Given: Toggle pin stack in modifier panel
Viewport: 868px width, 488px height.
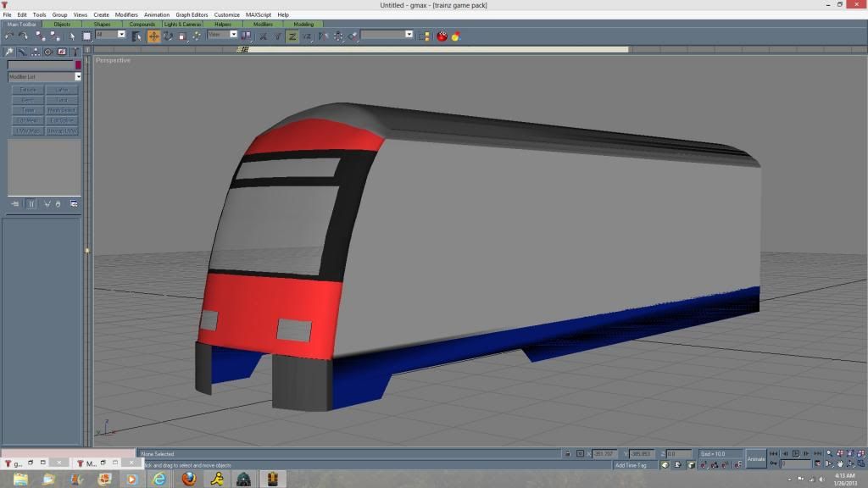Looking at the screenshot, I should (x=15, y=204).
